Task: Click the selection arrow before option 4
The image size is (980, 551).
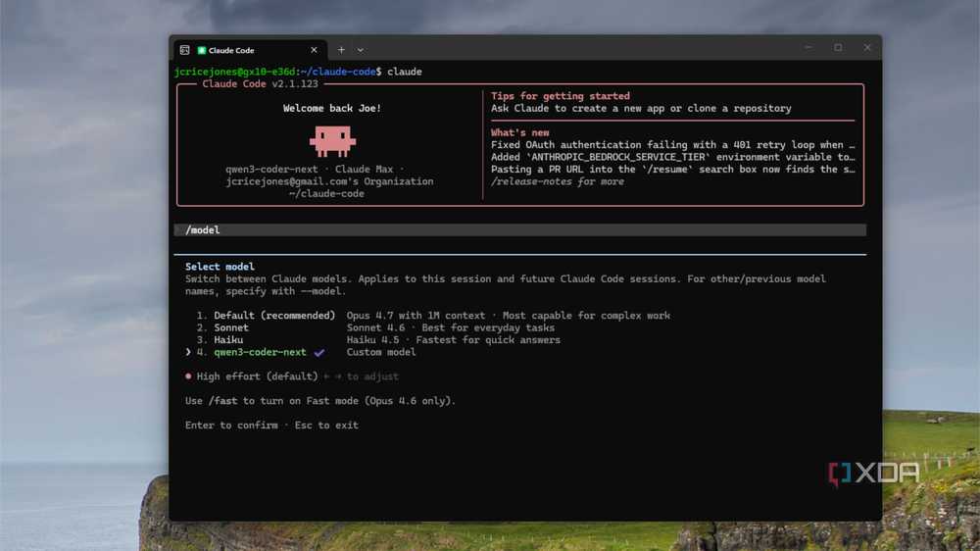Action: coord(188,352)
